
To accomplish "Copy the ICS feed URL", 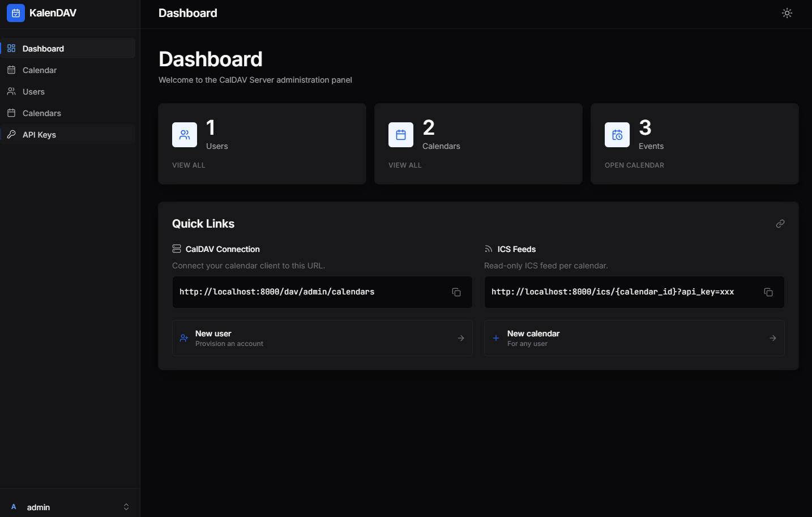I will 768,292.
